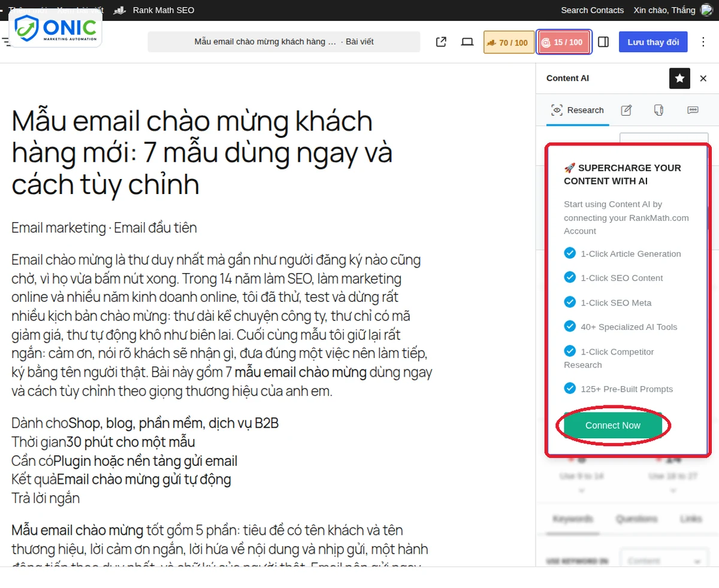Screen dimensions: 719x588
Task: Click the 125+ Pre-Built Prompts item
Action: point(618,389)
